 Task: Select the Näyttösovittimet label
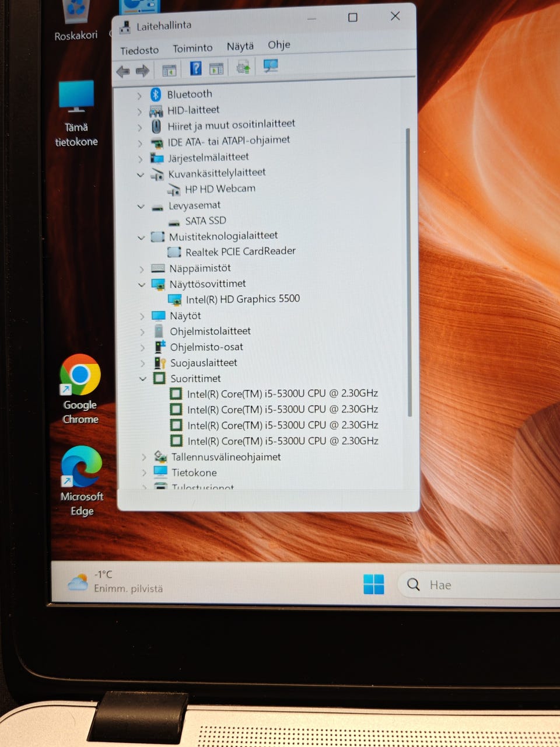pyautogui.click(x=208, y=284)
